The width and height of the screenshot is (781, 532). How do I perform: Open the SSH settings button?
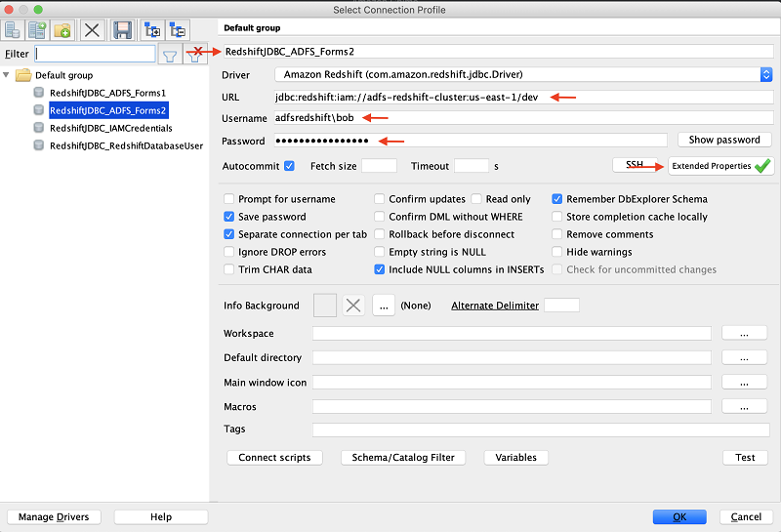[x=634, y=164]
